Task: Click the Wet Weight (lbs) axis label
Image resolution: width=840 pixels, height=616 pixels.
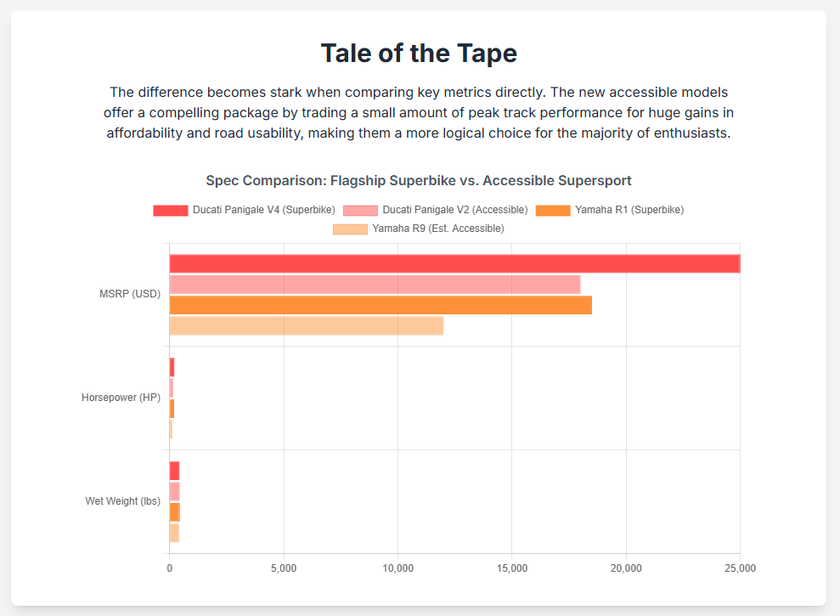Action: pyautogui.click(x=122, y=501)
